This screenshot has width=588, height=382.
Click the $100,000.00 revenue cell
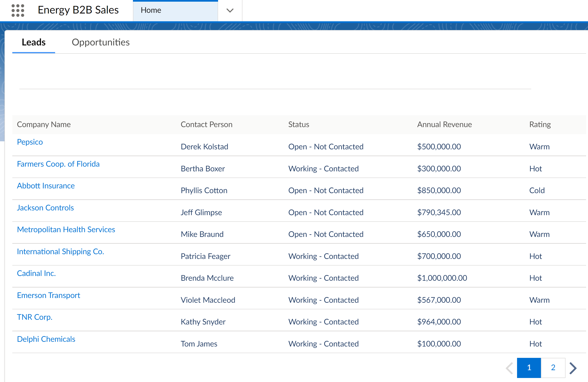439,344
